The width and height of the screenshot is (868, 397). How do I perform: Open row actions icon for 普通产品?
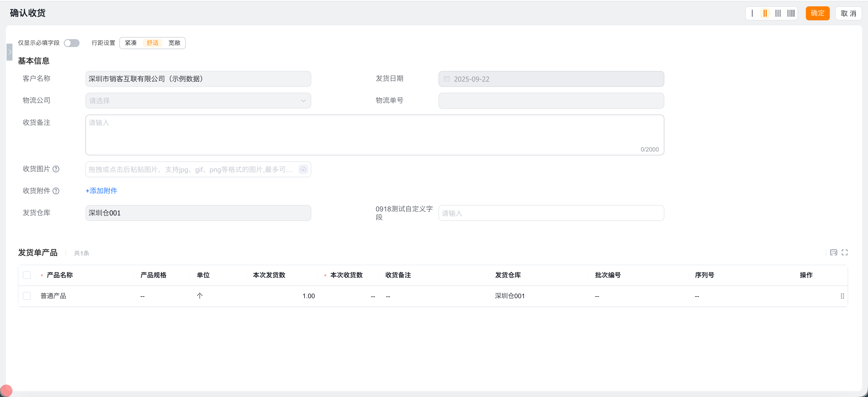point(842,296)
